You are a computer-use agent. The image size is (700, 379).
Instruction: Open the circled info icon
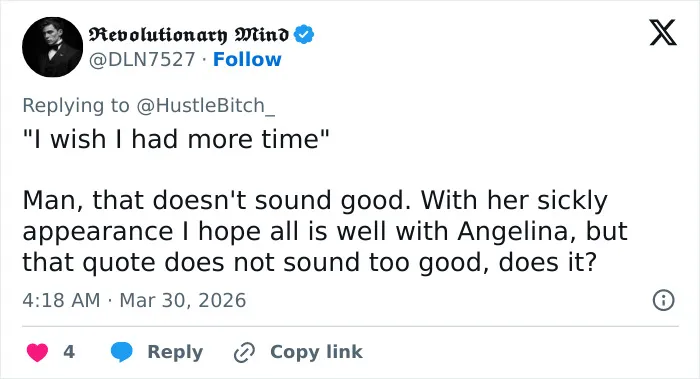pos(663,300)
